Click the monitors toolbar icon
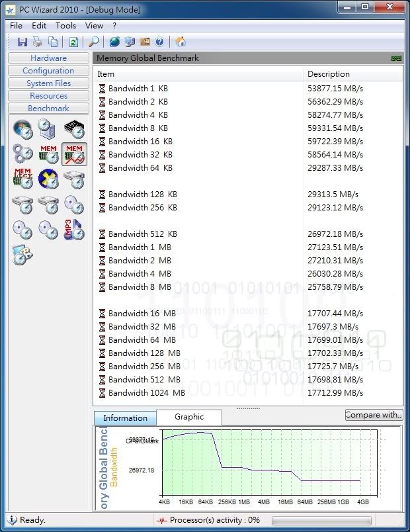The width and height of the screenshot is (410, 532). tap(130, 42)
